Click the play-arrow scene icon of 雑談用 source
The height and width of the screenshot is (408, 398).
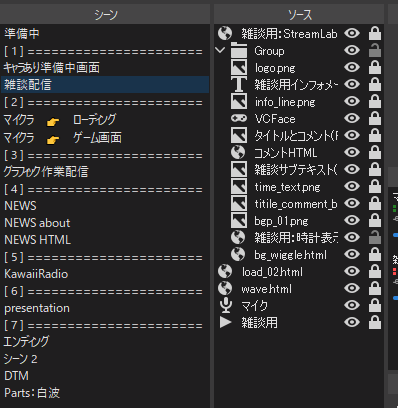coord(225,322)
